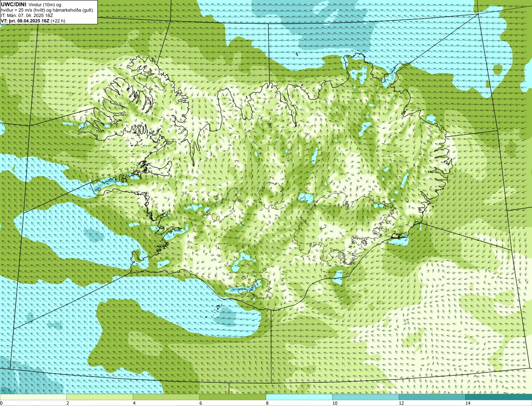This screenshot has width=532, height=406.
Task: Click the 'UWC/DINI: Vindur (10m) og' title line
Action: [x=31, y=5]
